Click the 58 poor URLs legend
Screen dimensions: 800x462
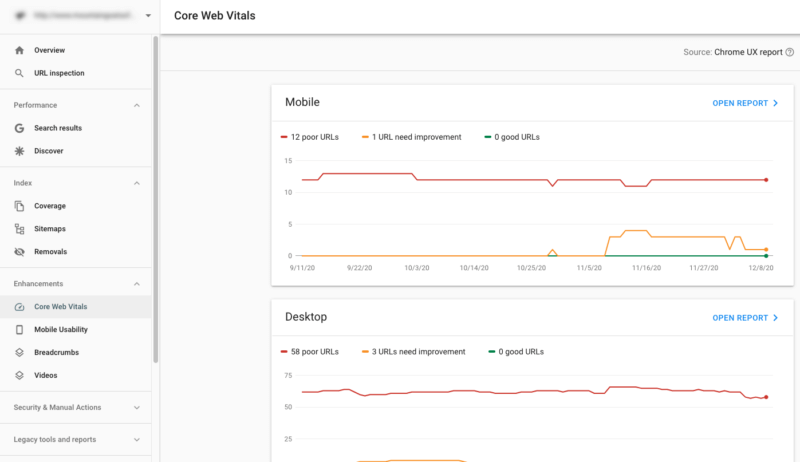(310, 352)
